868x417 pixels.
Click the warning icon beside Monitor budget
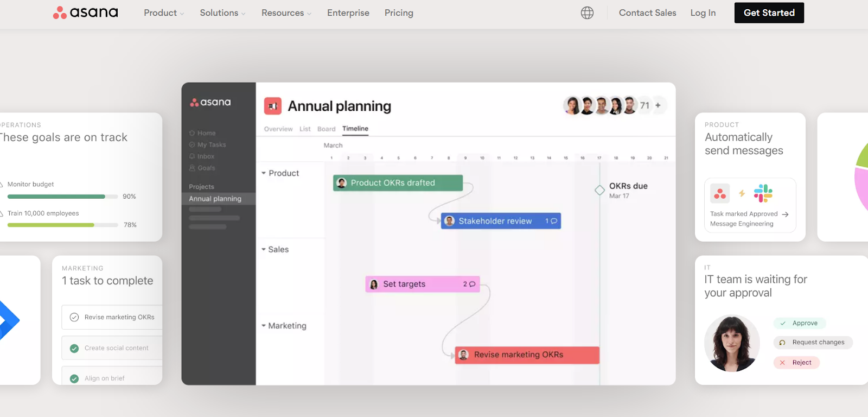pyautogui.click(x=2, y=185)
